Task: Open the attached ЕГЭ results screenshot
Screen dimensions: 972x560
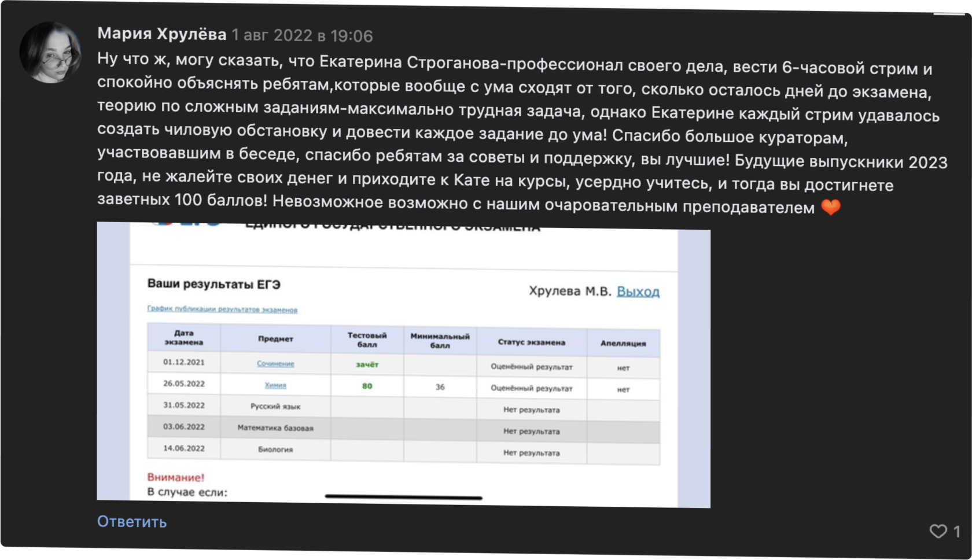Action: pos(403,364)
